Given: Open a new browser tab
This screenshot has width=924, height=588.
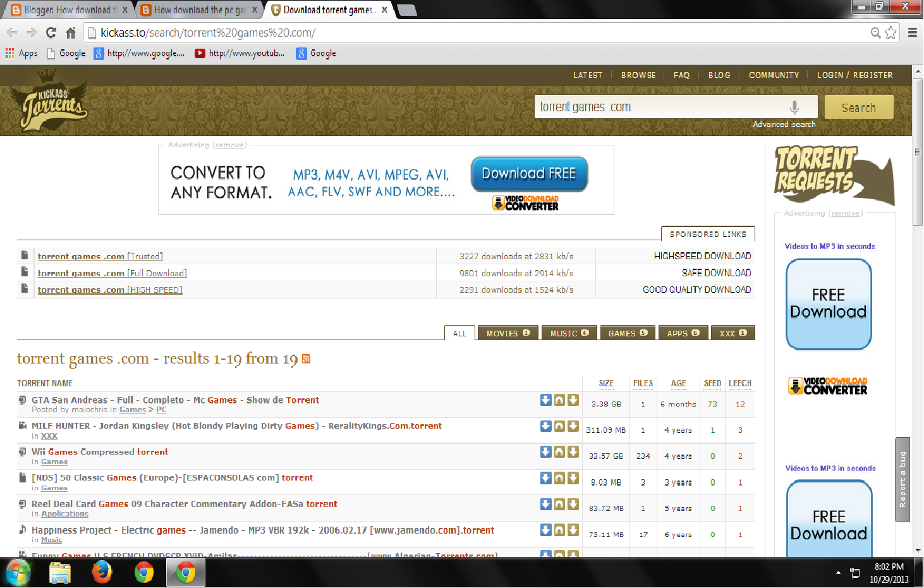Looking at the screenshot, I should tap(407, 10).
